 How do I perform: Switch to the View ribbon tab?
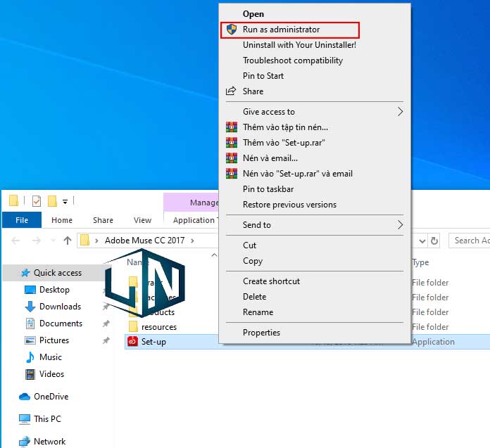(142, 220)
